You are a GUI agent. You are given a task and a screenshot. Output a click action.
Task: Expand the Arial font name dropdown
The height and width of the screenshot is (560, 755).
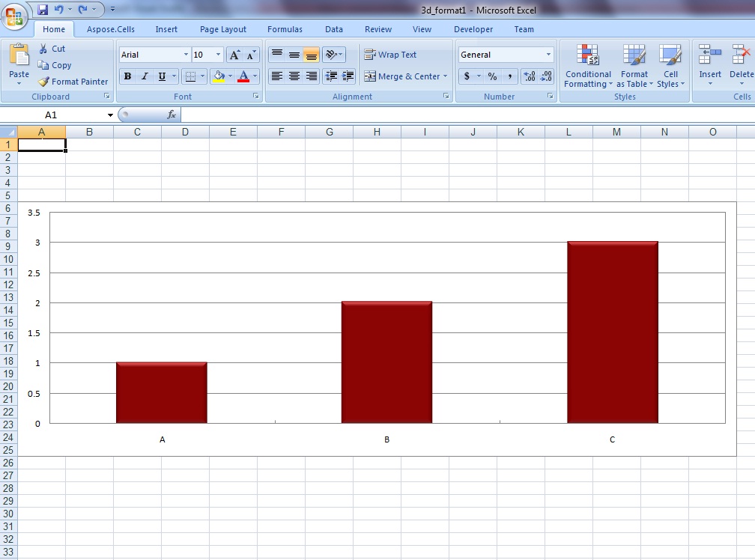[x=186, y=55]
